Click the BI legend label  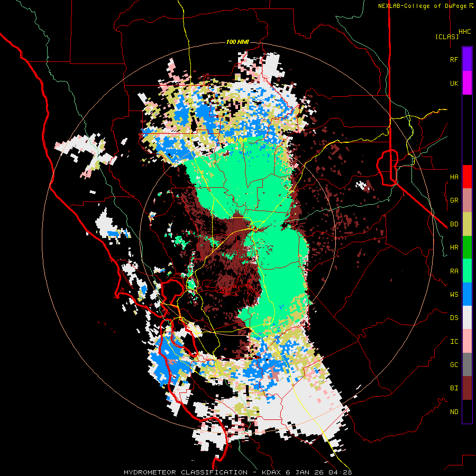click(x=454, y=388)
